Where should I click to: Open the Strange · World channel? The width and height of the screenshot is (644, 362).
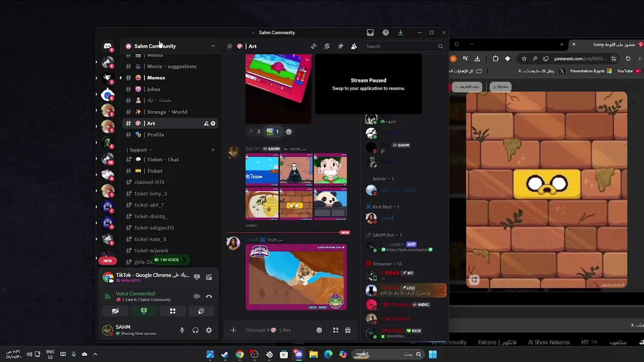170,112
